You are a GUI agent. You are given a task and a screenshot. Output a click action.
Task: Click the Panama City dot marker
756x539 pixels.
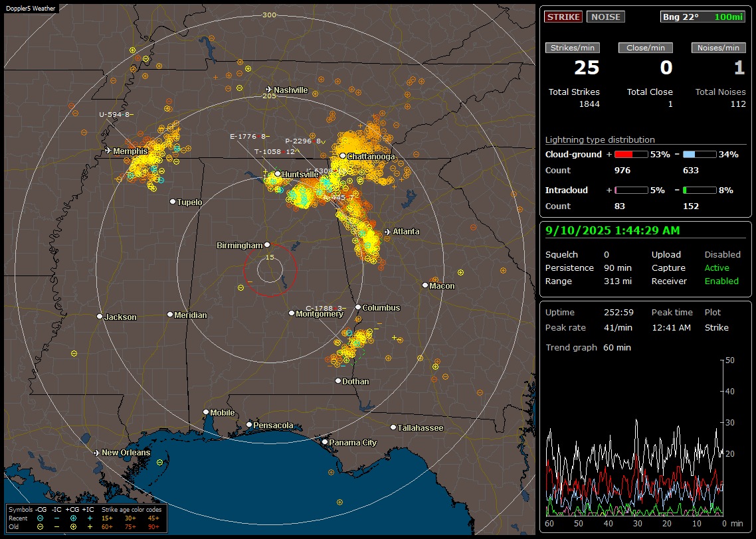click(325, 441)
